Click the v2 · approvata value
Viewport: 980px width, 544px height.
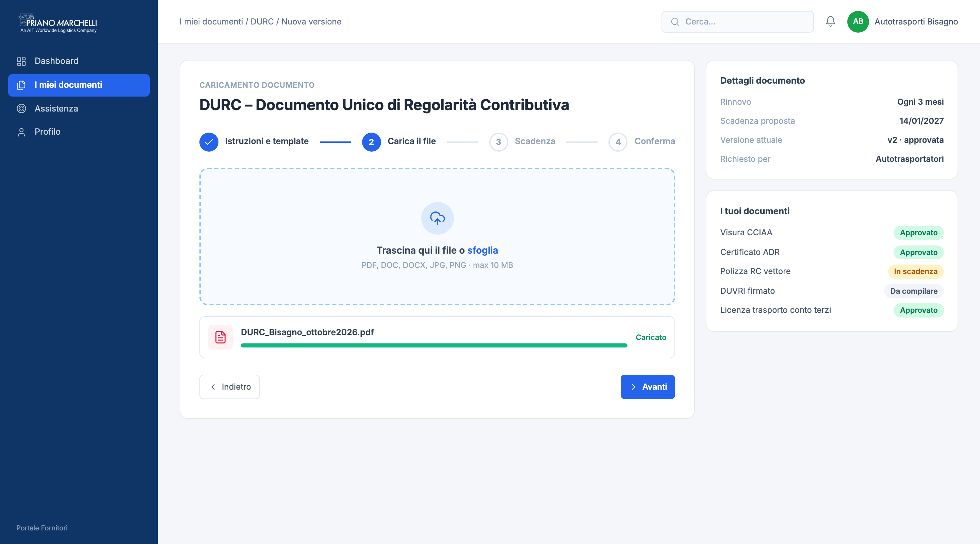(915, 140)
